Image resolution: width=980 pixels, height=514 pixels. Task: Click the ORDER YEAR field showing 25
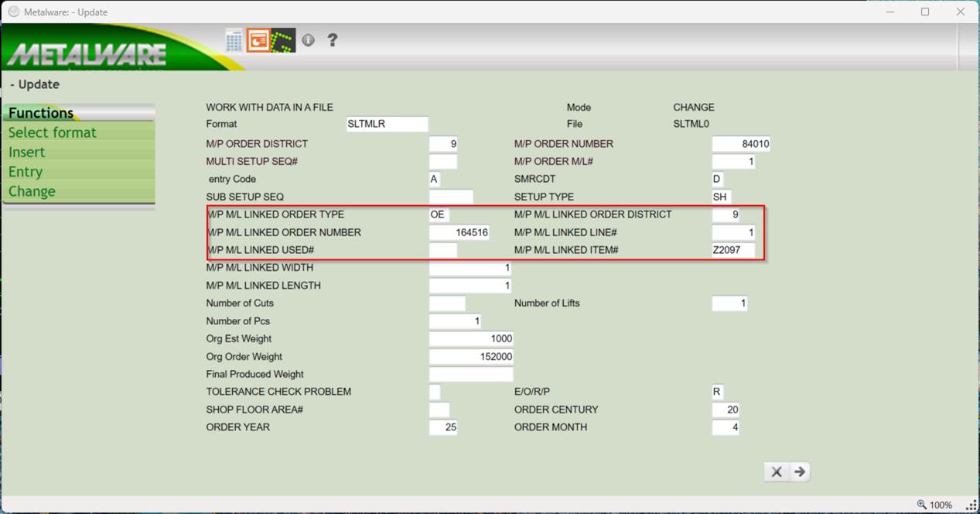click(x=443, y=427)
